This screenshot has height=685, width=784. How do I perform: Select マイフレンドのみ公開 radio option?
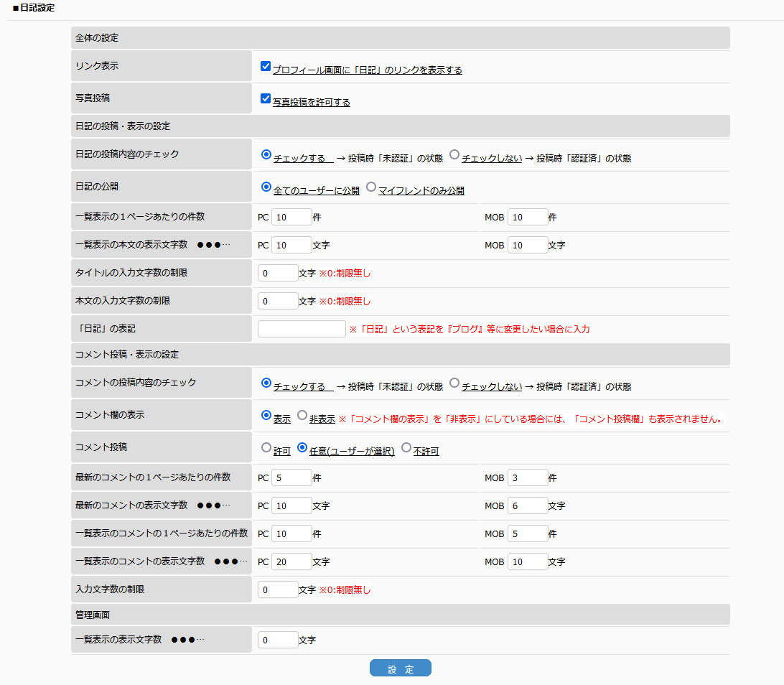click(371, 187)
